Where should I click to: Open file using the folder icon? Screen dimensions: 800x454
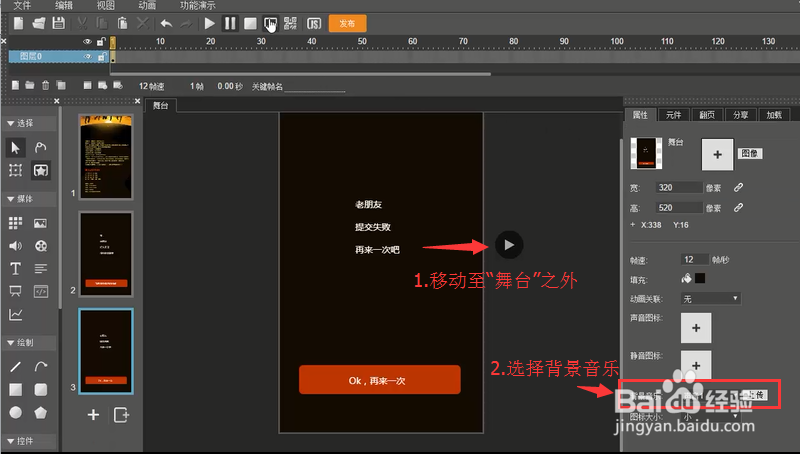point(39,23)
